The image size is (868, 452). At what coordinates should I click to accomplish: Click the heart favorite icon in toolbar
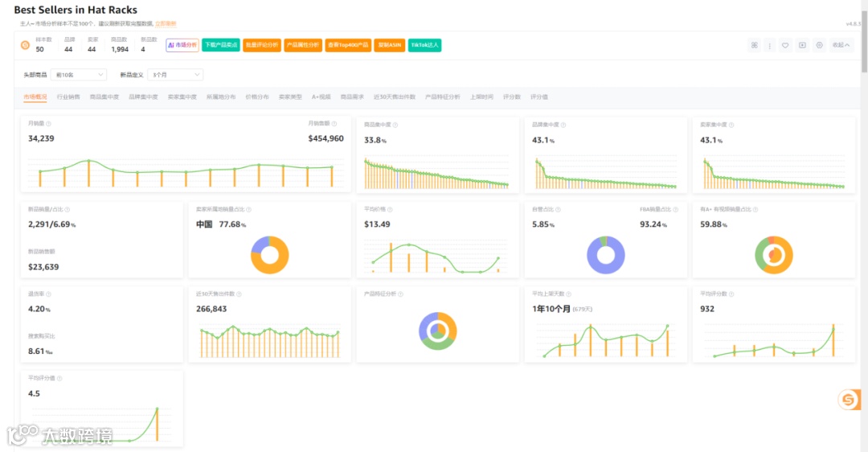tap(785, 45)
